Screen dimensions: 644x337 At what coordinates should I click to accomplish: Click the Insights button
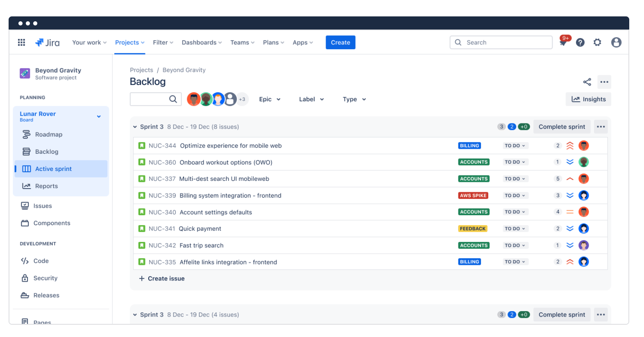click(588, 99)
